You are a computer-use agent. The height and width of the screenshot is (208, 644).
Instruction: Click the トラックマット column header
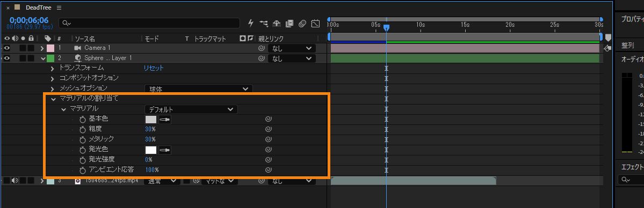pyautogui.click(x=210, y=39)
